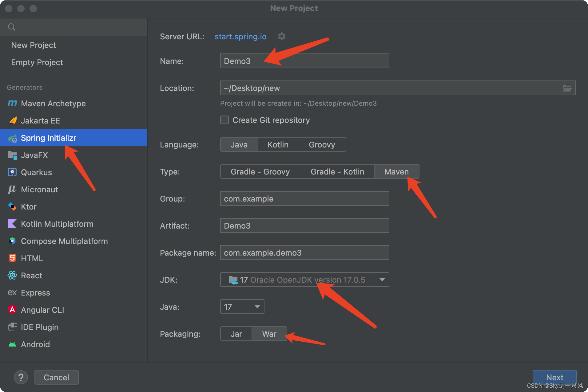The height and width of the screenshot is (392, 588).
Task: Select the Ktor generator label
Action: coord(29,207)
